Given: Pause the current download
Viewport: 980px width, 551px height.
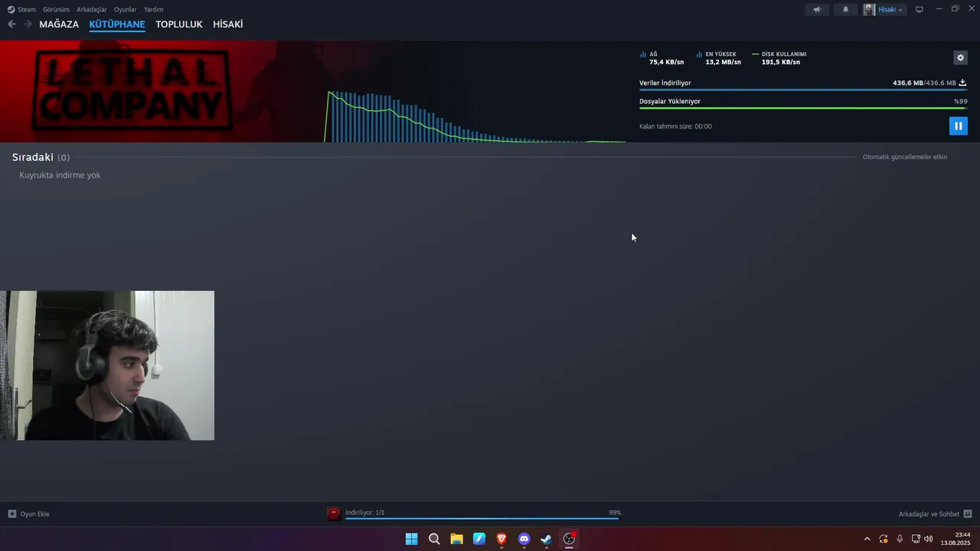Looking at the screenshot, I should 958,126.
